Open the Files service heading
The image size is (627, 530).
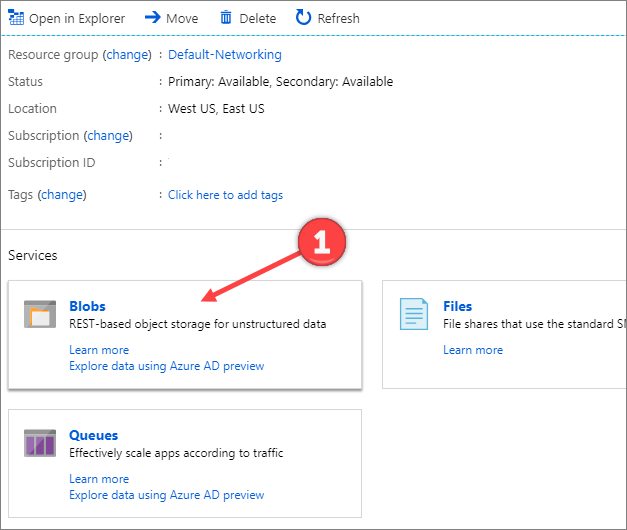[x=457, y=306]
